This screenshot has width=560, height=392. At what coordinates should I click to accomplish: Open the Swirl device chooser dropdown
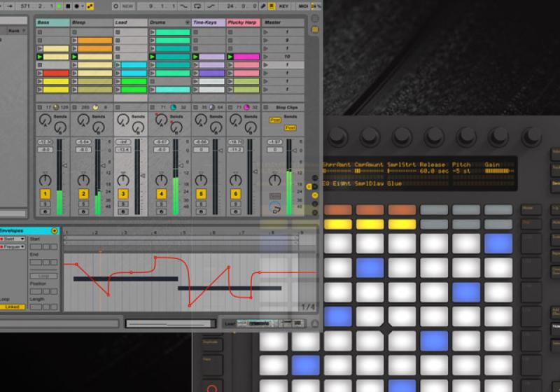pos(22,239)
